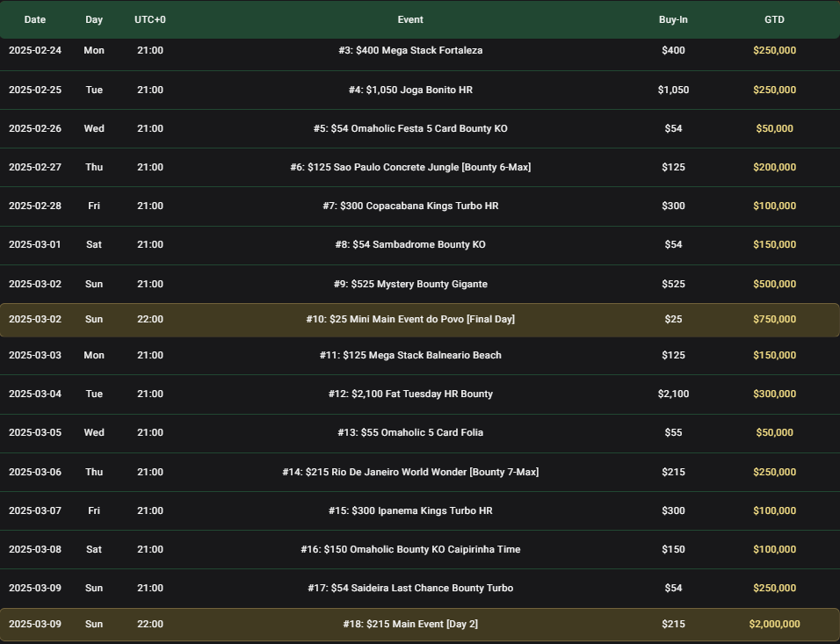Click the date 2025-03-05
This screenshot has height=644, width=840.
[35, 432]
